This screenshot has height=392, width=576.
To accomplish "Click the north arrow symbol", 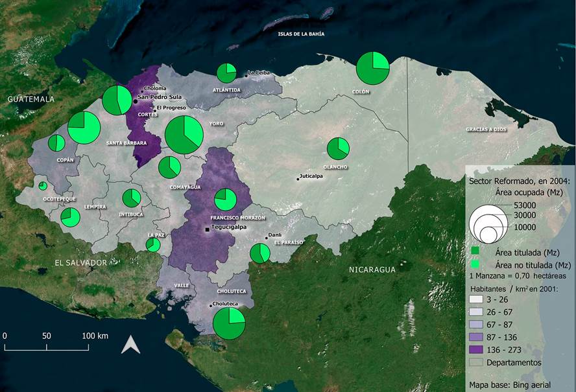I will pos(130,345).
